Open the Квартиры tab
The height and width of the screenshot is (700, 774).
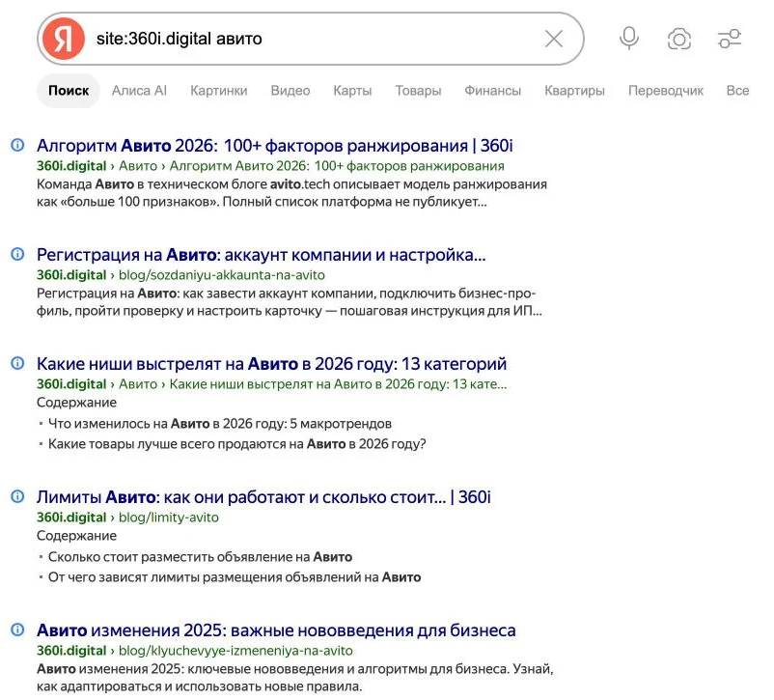574,91
